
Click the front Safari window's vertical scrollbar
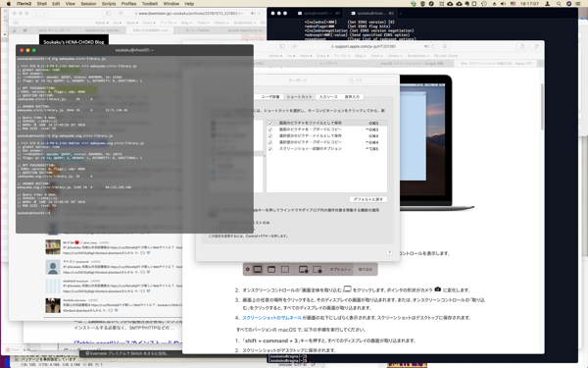pyautogui.click(x=542, y=107)
